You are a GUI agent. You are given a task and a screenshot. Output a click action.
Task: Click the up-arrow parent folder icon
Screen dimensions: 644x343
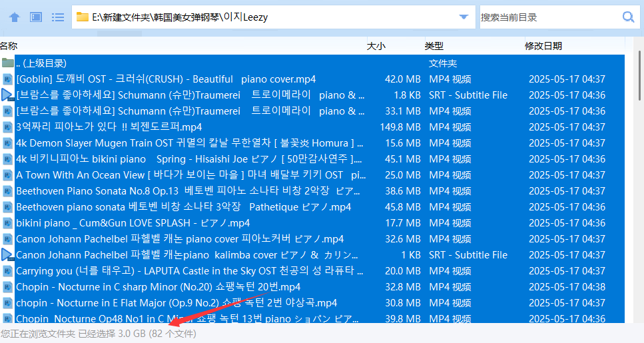point(15,17)
